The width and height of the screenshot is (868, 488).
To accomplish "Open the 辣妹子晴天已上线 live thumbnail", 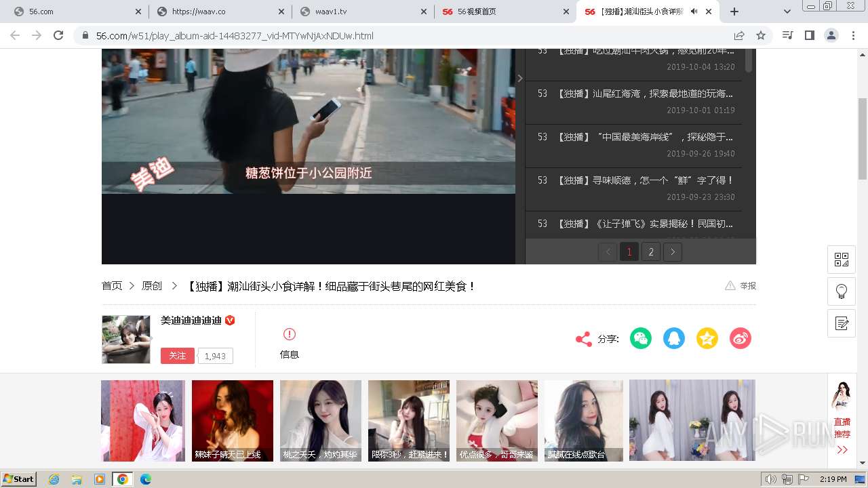I will click(233, 421).
